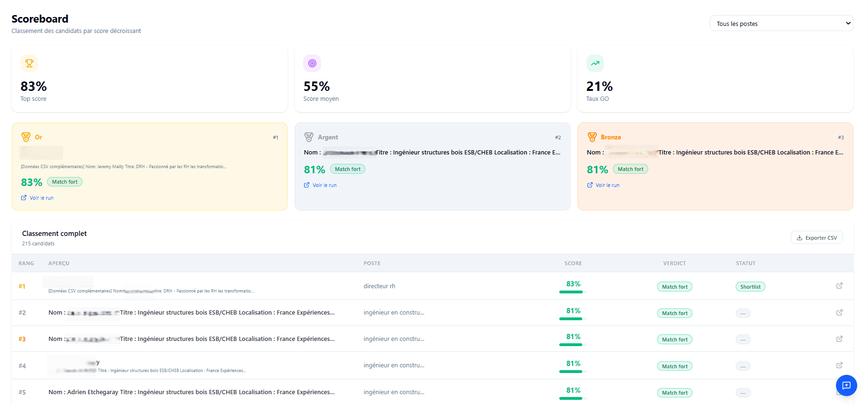The image size is (868, 405).
Task: Click the trending arrow icon above Taux GO
Action: coord(595,63)
